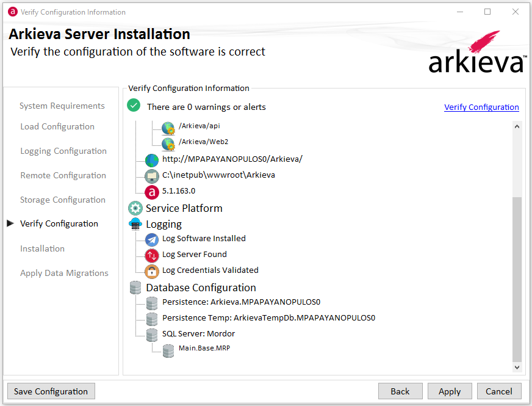Select Persistence: Arkieva.MPAPAYANOPULOS0 row
This screenshot has width=532, height=406.
pos(241,302)
